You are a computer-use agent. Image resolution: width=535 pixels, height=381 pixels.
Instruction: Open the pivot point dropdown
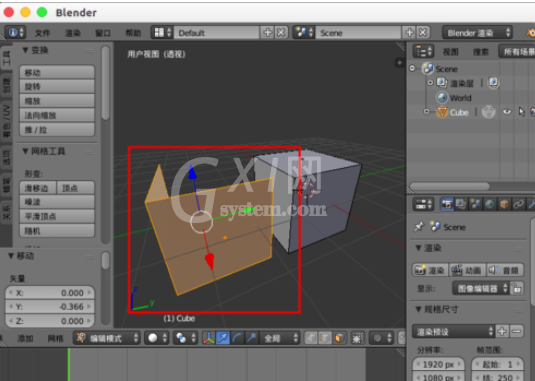click(x=186, y=338)
